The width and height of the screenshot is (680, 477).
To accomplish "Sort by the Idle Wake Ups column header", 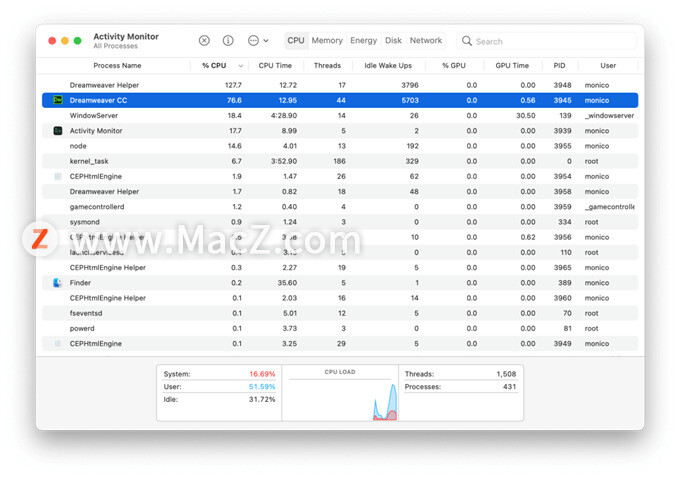I will [388, 65].
